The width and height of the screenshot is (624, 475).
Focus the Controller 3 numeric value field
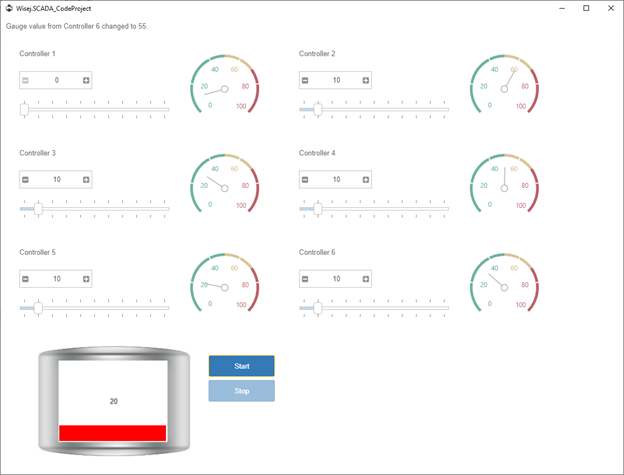56,180
